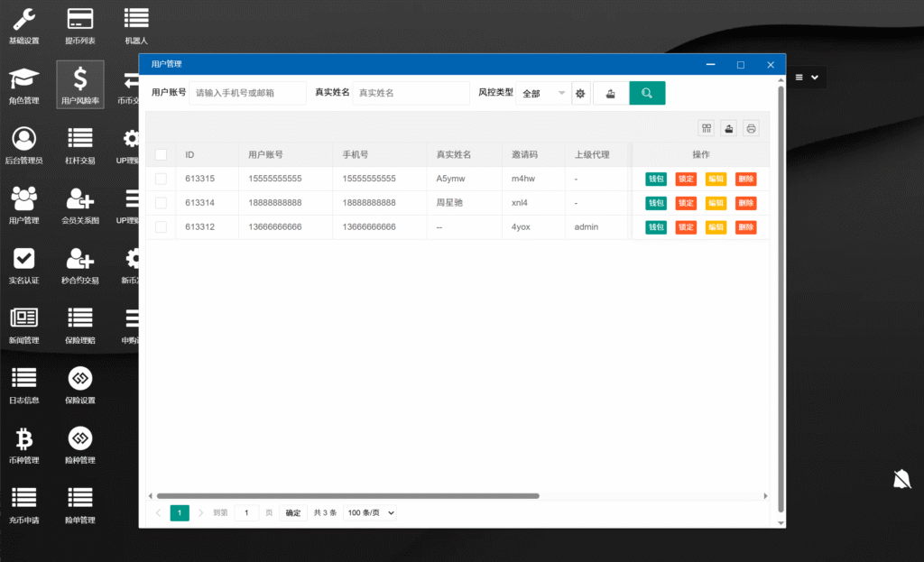Click the horizontal scrollbar under the table
The height and width of the screenshot is (562, 924).
click(347, 495)
